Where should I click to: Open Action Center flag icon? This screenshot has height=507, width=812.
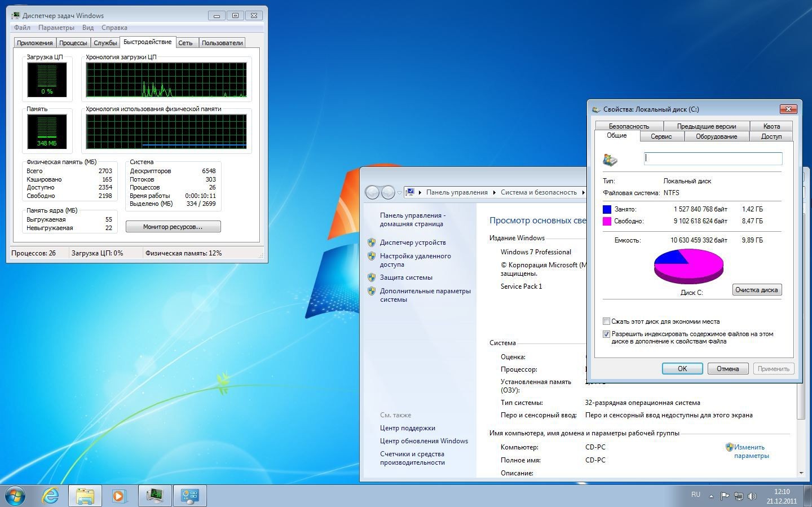coord(725,496)
